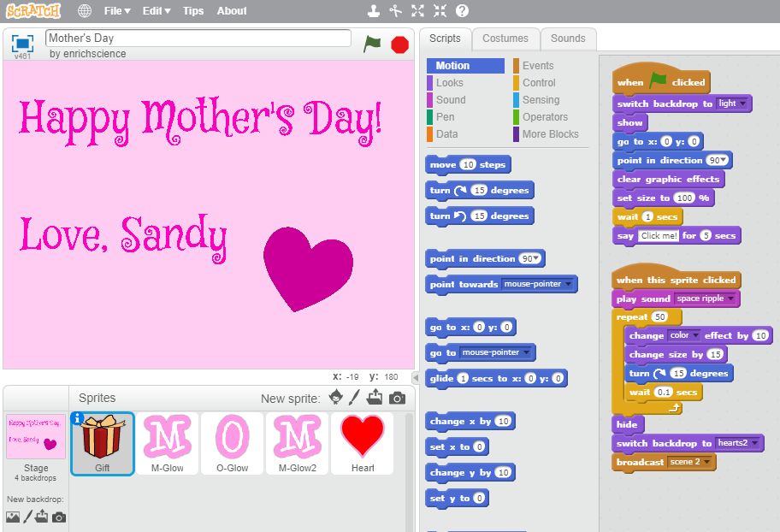Switch stage to full screen mode
Viewport: 780px width, 532px height.
coord(22,43)
